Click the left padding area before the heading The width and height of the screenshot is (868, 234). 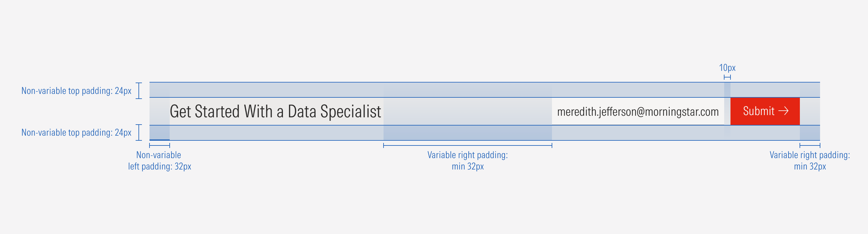point(159,111)
